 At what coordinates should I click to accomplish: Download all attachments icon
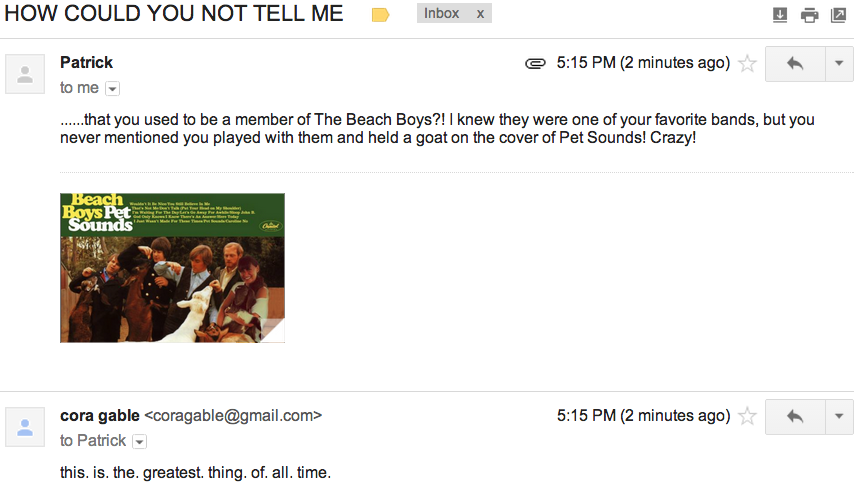coord(779,15)
